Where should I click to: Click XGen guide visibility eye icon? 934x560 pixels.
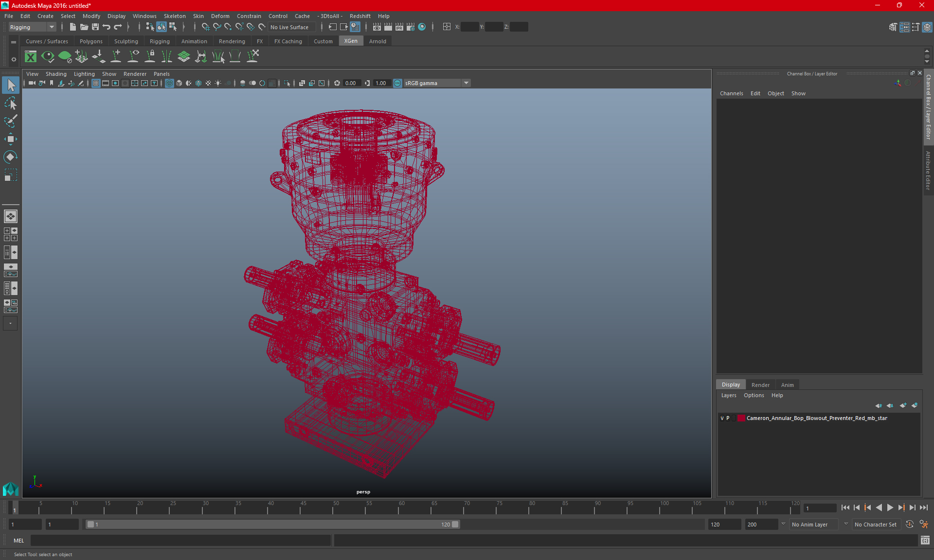(133, 57)
